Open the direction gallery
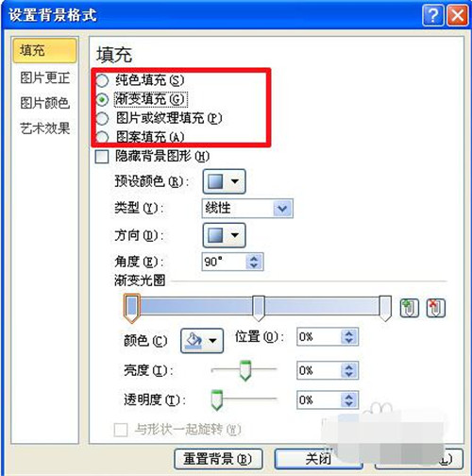This screenshot has height=476, width=472. [x=224, y=235]
